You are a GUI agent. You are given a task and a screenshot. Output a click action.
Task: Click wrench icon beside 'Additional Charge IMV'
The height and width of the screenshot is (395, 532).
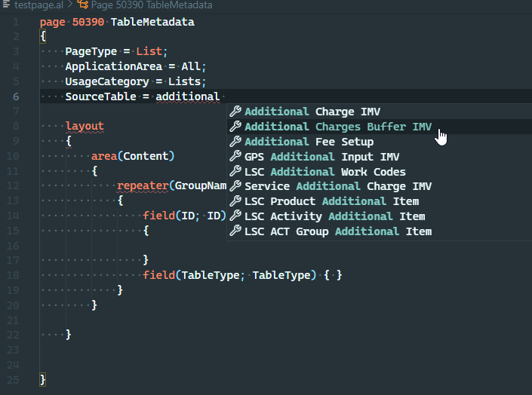coord(235,111)
